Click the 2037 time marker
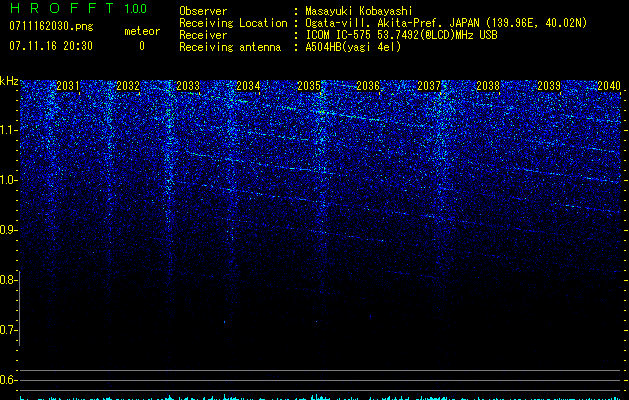The image size is (629, 400). [428, 85]
